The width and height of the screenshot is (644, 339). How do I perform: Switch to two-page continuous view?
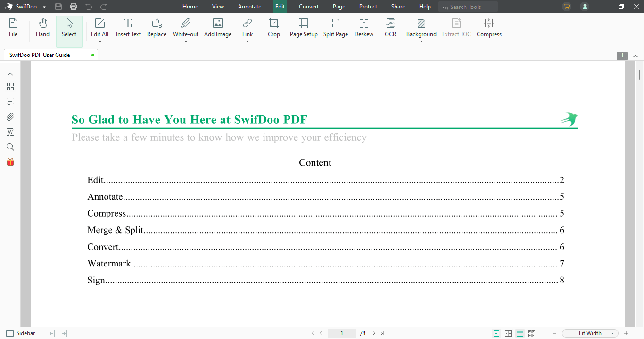click(532, 333)
